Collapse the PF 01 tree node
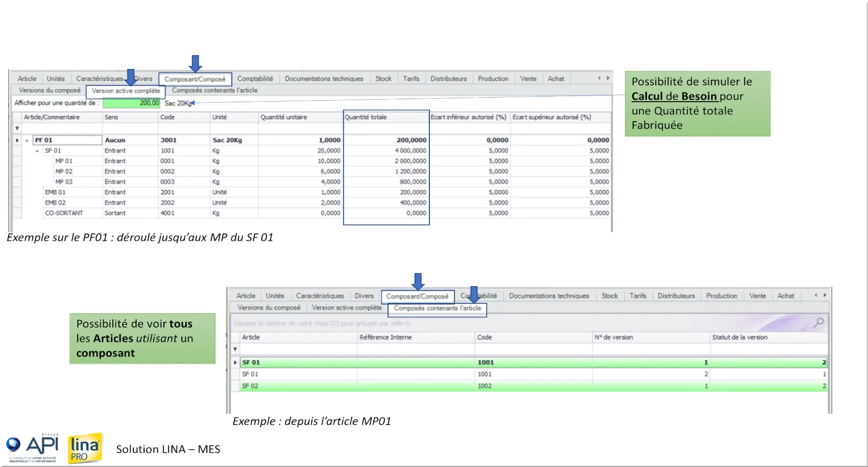 click(x=27, y=141)
